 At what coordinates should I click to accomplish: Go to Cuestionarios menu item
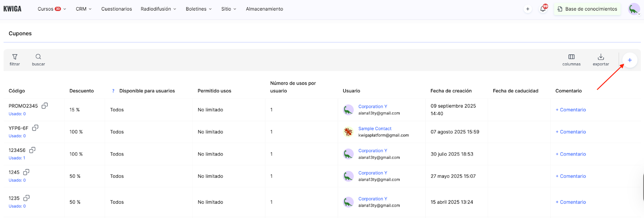click(116, 9)
